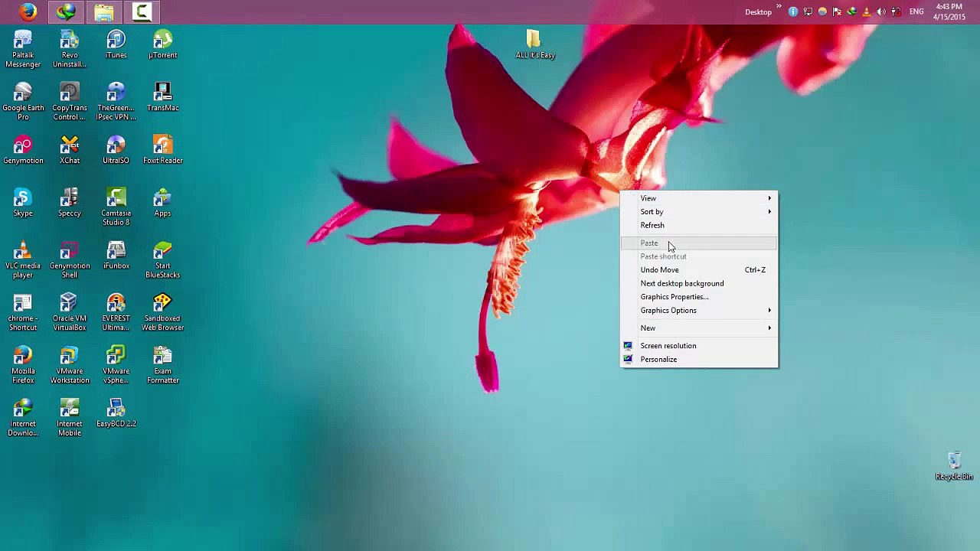
Task: Click the iTunes desktop shortcut
Action: (x=116, y=44)
